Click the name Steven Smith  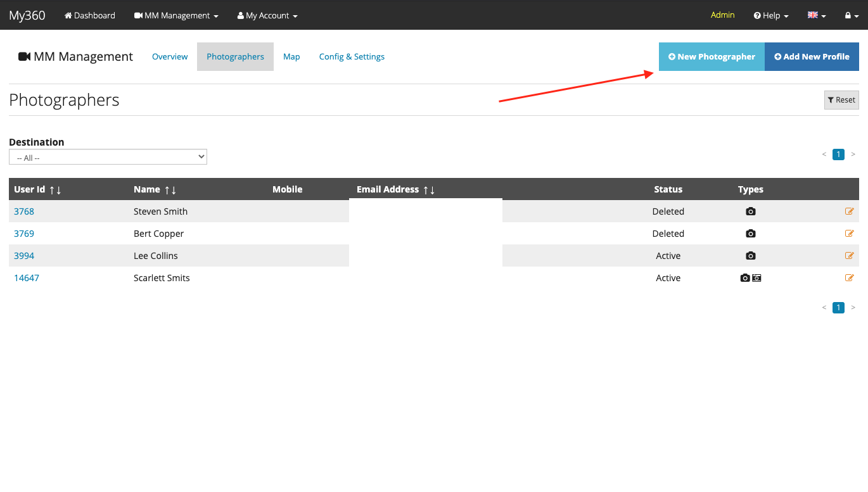pos(160,211)
